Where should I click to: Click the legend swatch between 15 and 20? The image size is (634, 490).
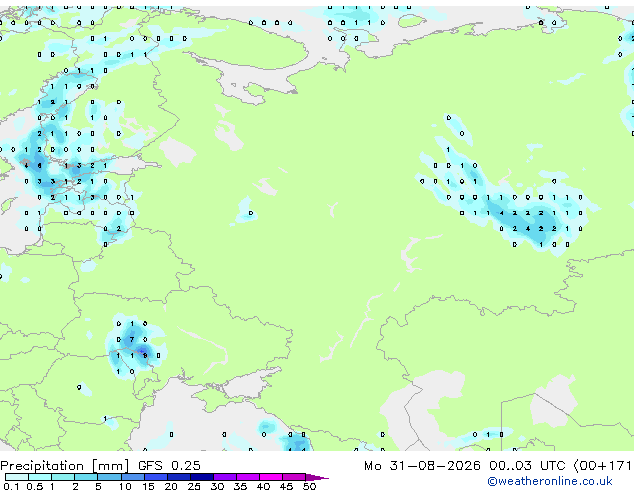(156, 477)
